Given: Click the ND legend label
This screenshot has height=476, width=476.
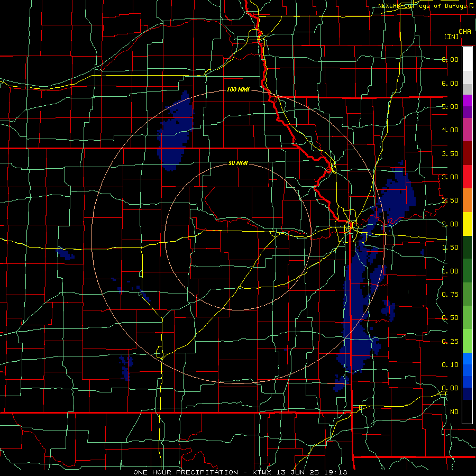Looking at the screenshot, I should [x=454, y=412].
